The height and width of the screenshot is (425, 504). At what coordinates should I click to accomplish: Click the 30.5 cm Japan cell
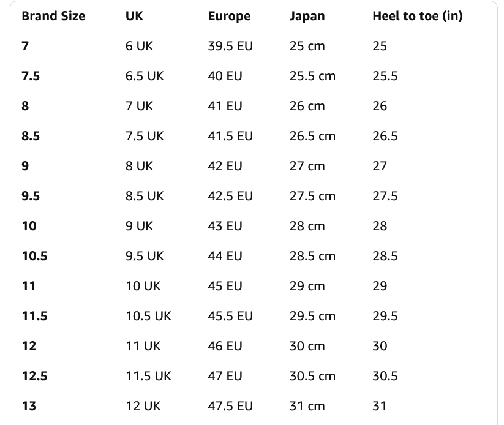pyautogui.click(x=312, y=376)
